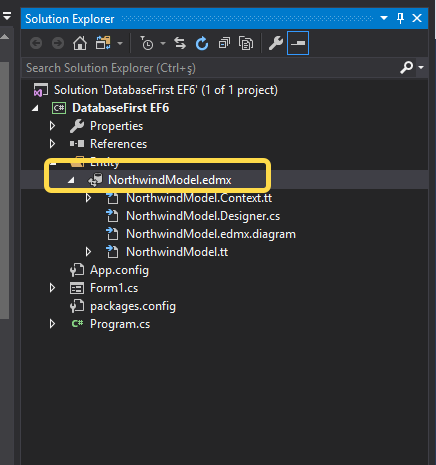Expand the Form1.cs node
This screenshot has height=465, width=436.
pos(52,288)
